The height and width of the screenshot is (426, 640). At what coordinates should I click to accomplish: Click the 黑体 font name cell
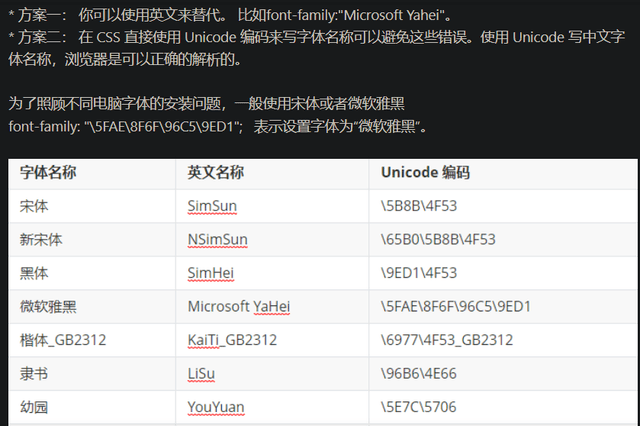[x=34, y=273]
